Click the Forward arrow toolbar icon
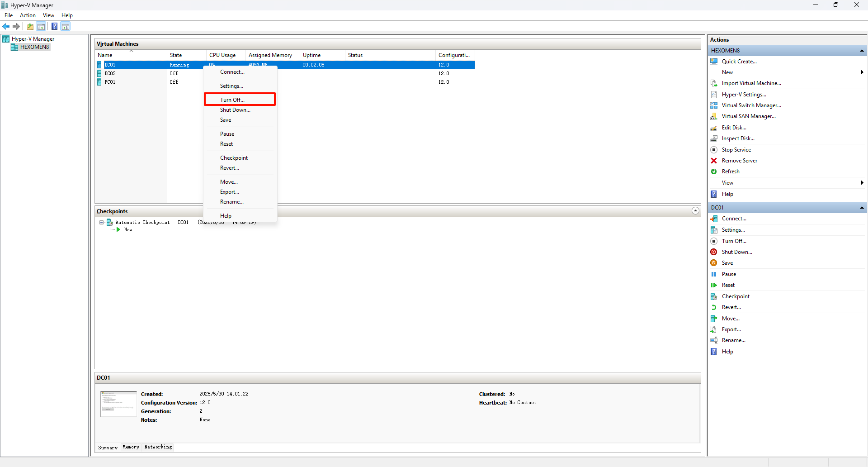868x467 pixels. pyautogui.click(x=16, y=26)
